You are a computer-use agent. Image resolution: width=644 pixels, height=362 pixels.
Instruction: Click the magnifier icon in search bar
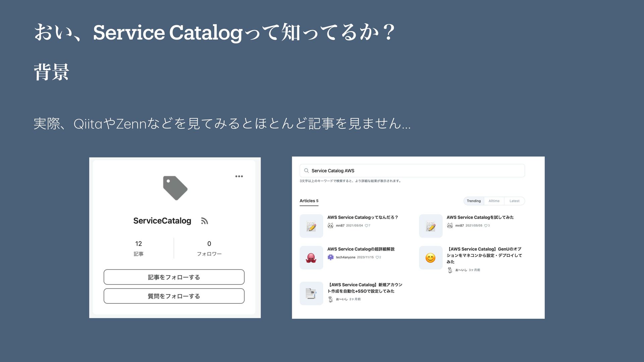tap(306, 171)
